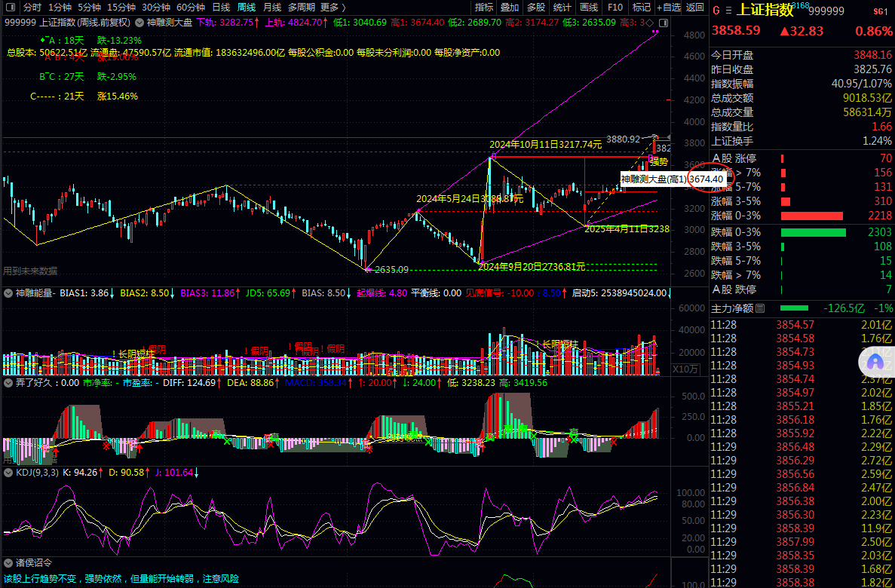Expand the 诸侯诏令 panel dropdown
Viewport: 895px width, 588px height.
click(x=9, y=563)
